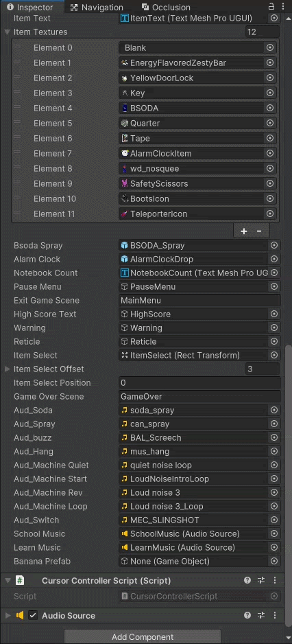The width and height of the screenshot is (292, 644).
Task: Open object picker for Element 0 Blank
Action: click(270, 47)
